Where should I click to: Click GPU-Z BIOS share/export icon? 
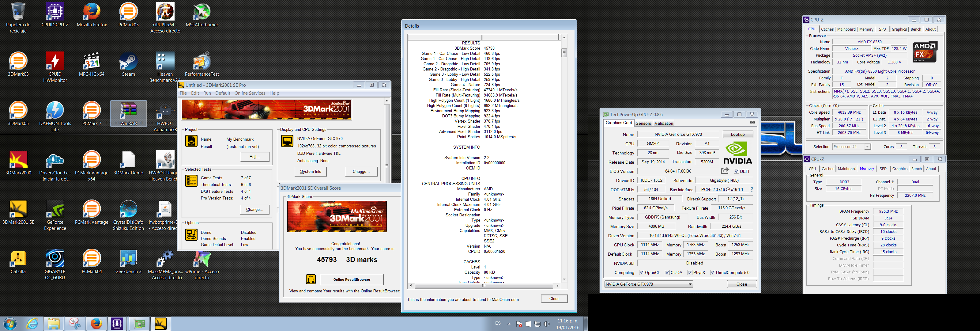(725, 171)
